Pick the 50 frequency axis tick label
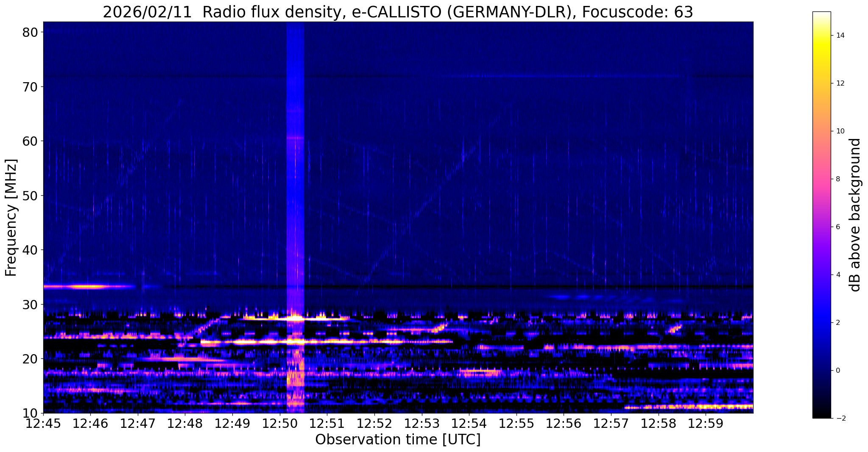868x452 pixels. 31,196
